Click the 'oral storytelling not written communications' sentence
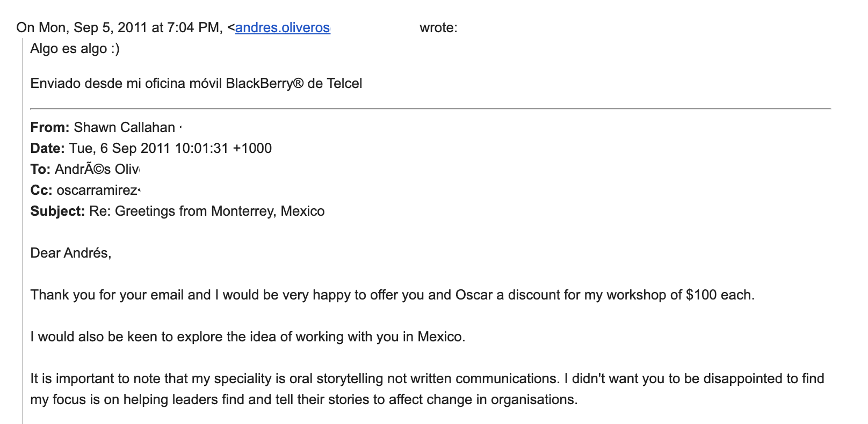The height and width of the screenshot is (424, 868). pos(294,378)
